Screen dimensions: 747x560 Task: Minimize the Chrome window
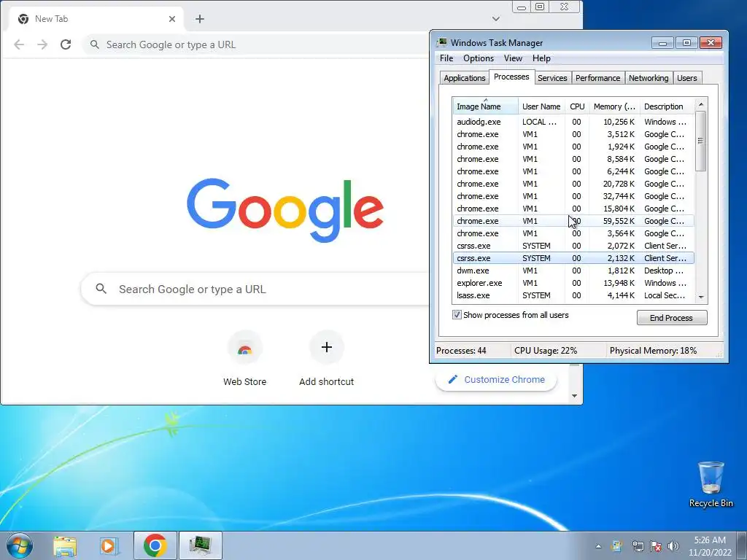click(521, 7)
